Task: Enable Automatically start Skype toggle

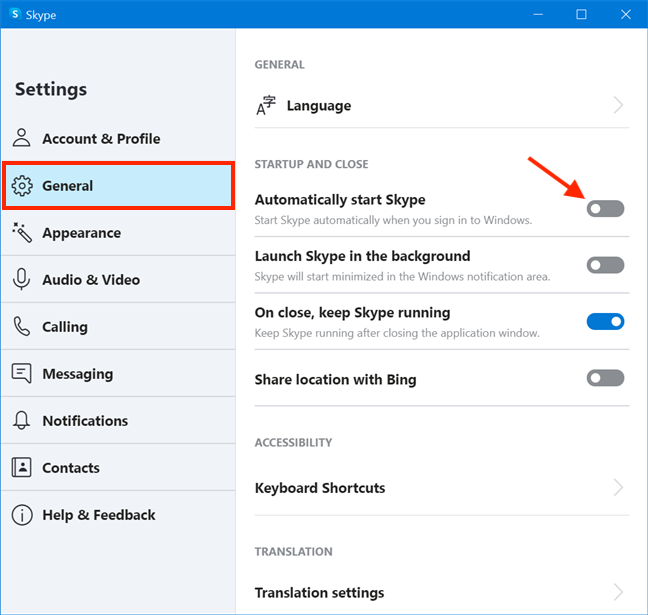Action: click(605, 209)
